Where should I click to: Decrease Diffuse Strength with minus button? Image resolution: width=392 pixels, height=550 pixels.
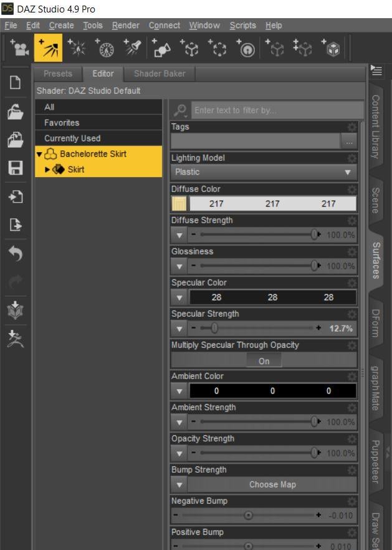[193, 234]
